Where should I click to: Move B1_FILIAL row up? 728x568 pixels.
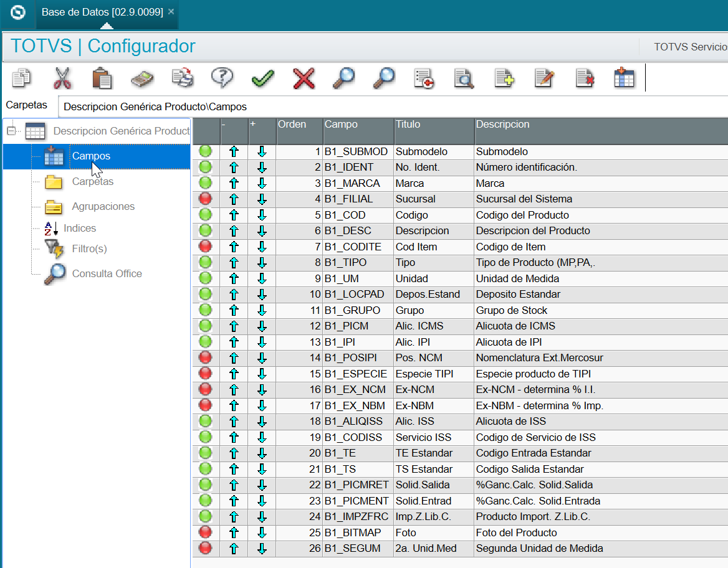tap(234, 199)
